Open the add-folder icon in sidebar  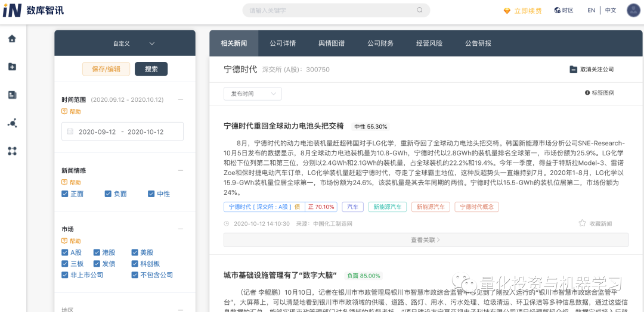pos(12,67)
